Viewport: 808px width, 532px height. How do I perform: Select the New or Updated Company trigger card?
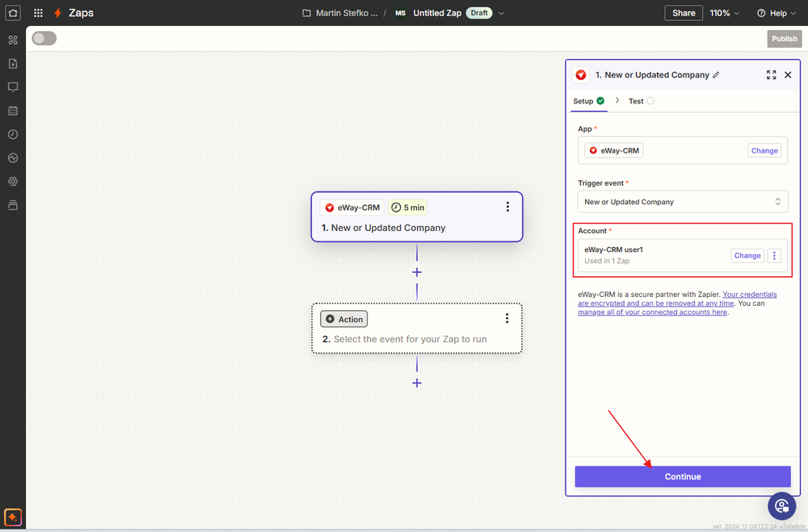coord(417,217)
